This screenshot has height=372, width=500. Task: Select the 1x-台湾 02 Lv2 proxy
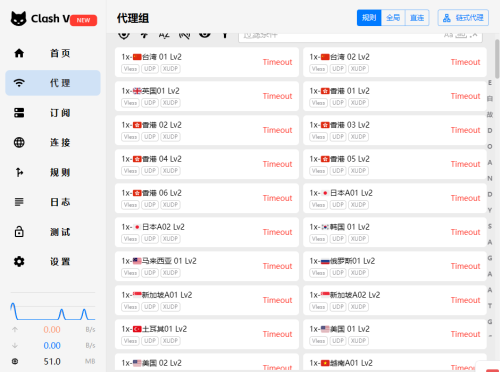click(x=395, y=62)
